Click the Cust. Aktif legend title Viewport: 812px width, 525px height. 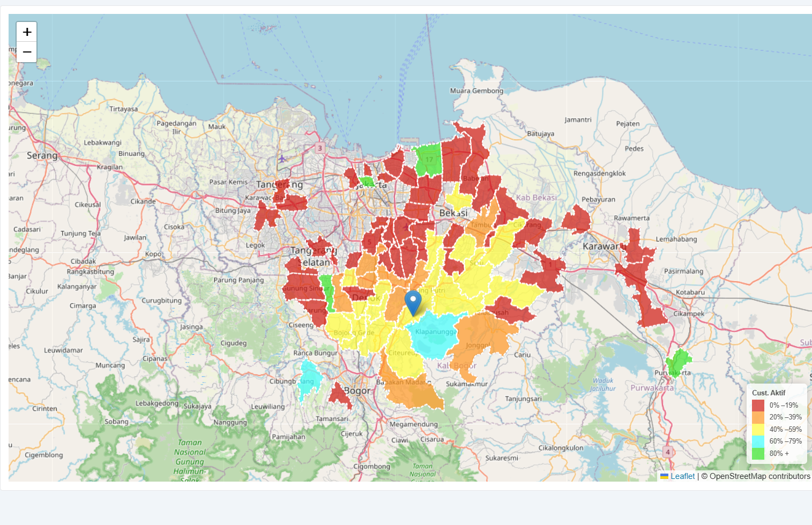coord(769,393)
